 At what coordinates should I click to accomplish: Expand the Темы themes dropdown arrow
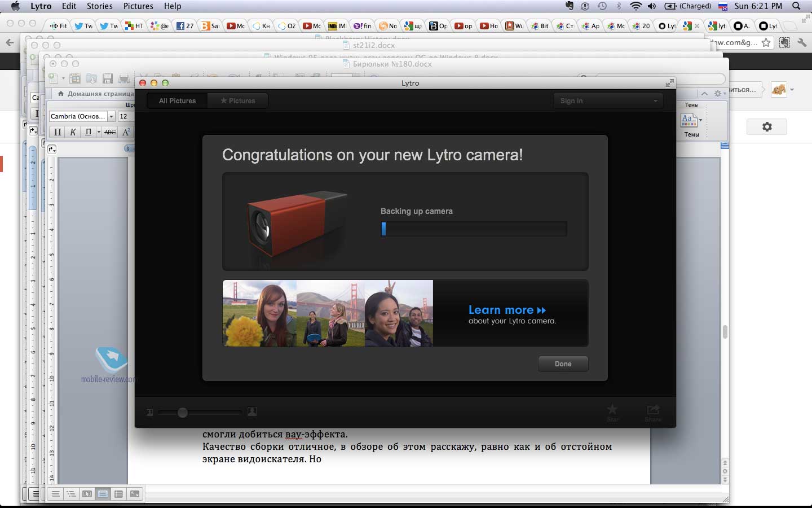pyautogui.click(x=700, y=120)
